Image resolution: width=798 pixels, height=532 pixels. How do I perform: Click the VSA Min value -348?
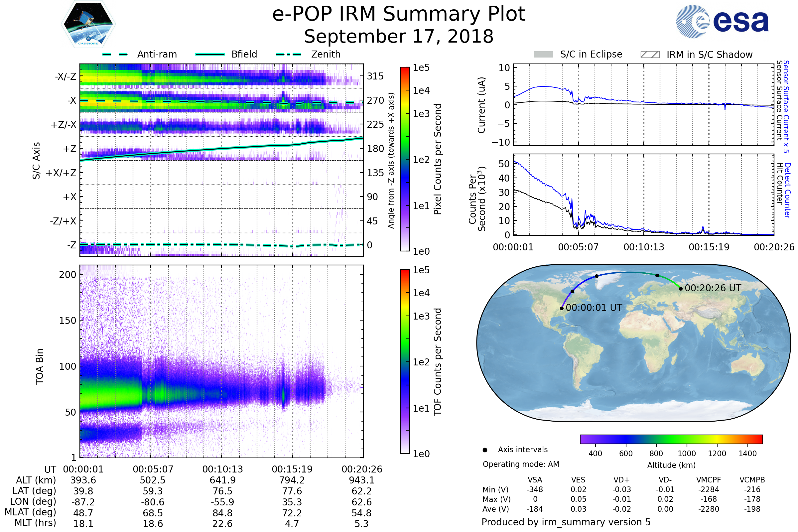click(535, 489)
